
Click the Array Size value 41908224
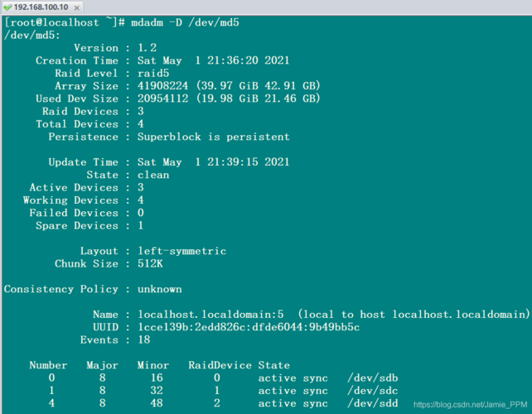pyautogui.click(x=162, y=86)
